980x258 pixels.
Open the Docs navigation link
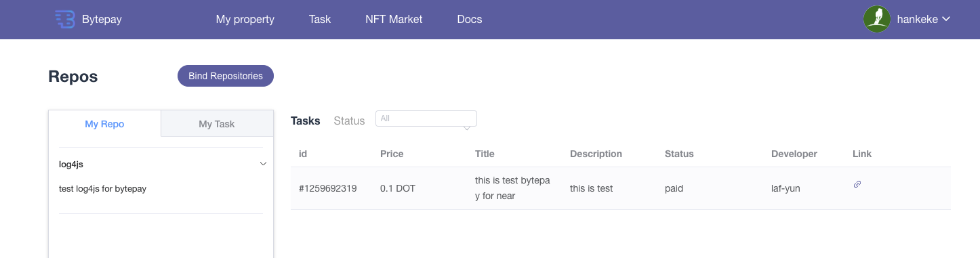[x=470, y=19]
